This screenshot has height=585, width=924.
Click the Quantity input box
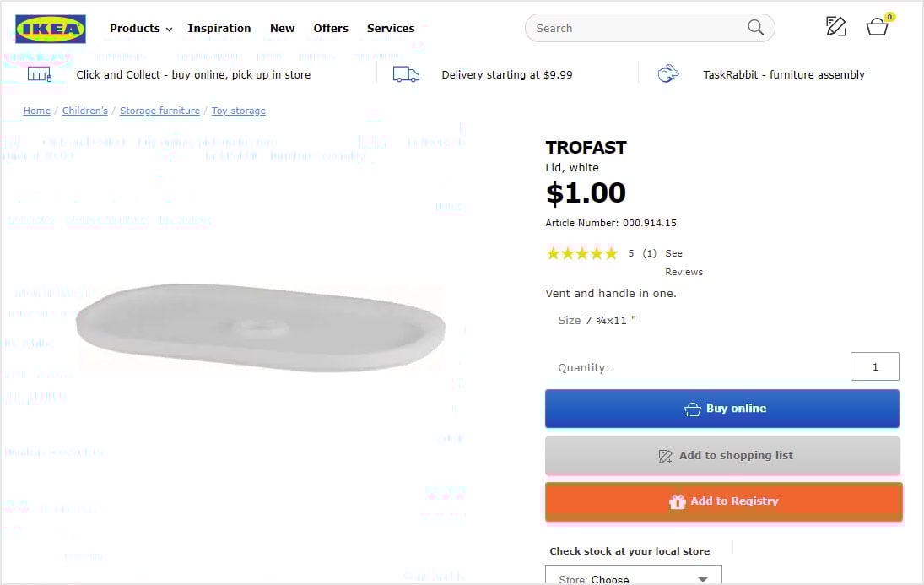click(874, 367)
